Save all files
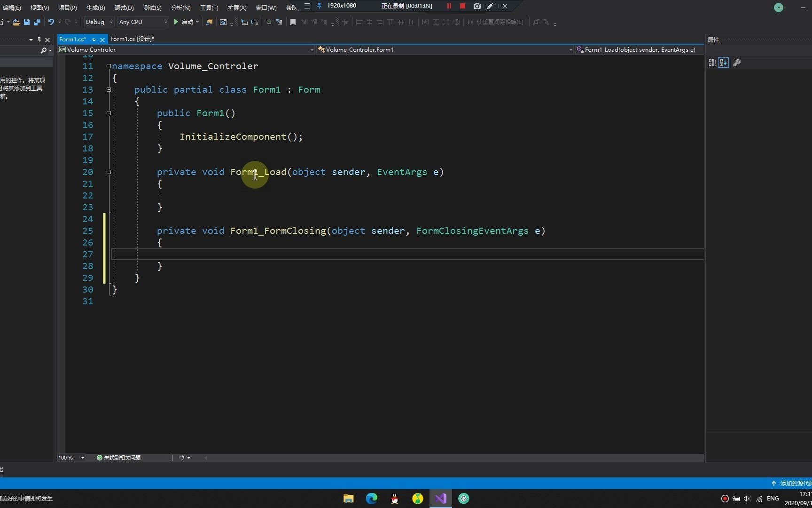The height and width of the screenshot is (508, 812). coord(37,22)
